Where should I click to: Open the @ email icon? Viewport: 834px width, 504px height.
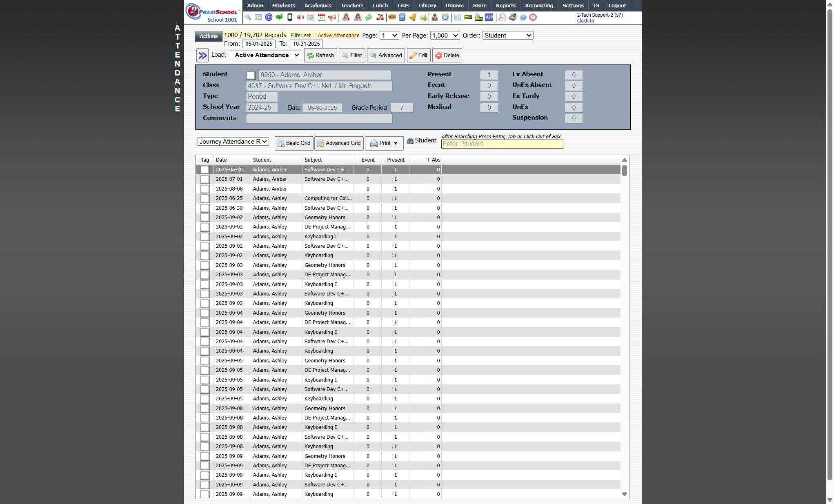pos(269,17)
